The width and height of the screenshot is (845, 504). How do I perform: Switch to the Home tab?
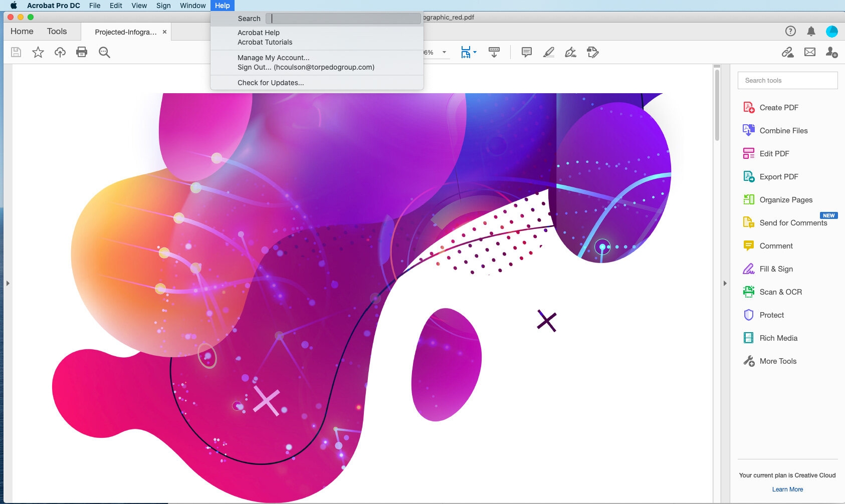[22, 31]
